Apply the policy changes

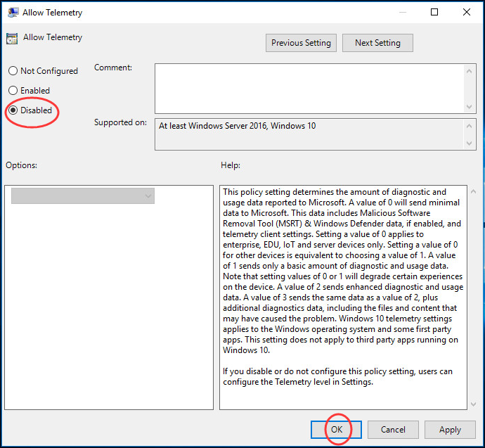[x=450, y=430]
